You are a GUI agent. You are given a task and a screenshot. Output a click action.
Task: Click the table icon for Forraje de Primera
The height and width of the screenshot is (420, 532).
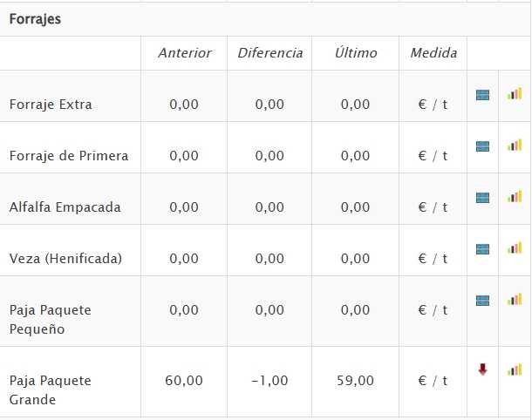coord(482,146)
